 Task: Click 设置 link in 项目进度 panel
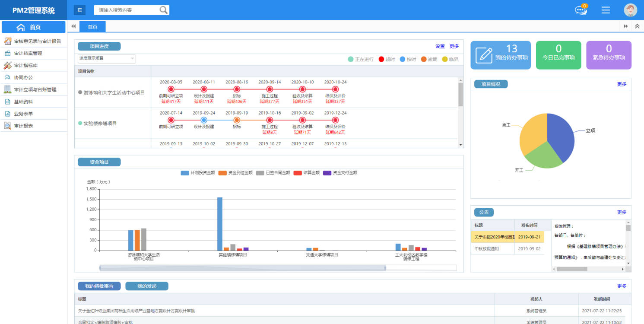pyautogui.click(x=440, y=46)
